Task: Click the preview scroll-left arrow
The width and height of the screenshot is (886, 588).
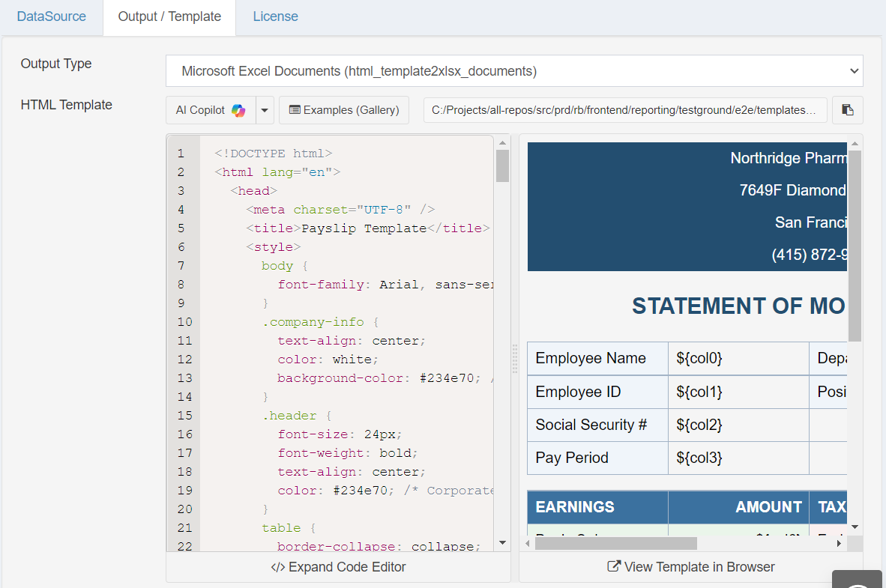Action: [x=527, y=543]
